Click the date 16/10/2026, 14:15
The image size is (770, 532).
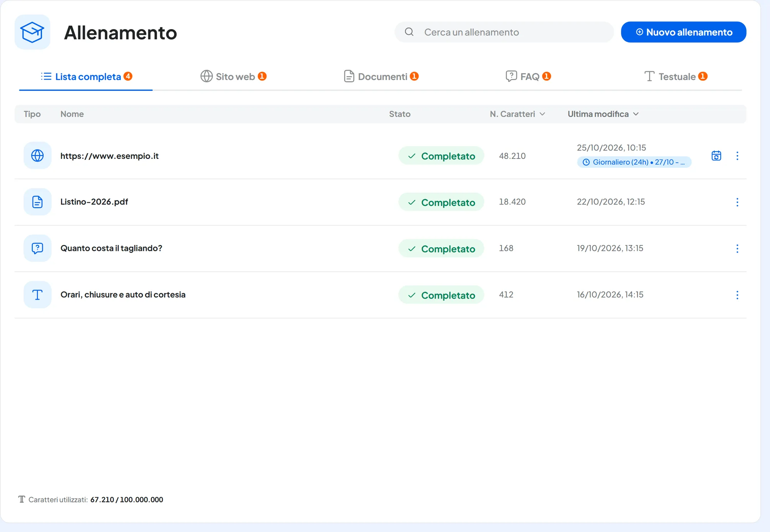610,295
